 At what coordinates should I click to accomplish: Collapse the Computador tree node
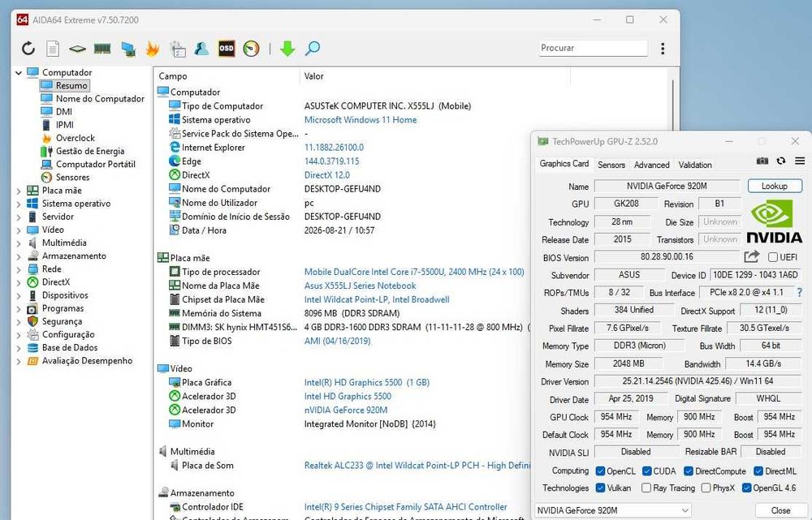click(x=19, y=73)
